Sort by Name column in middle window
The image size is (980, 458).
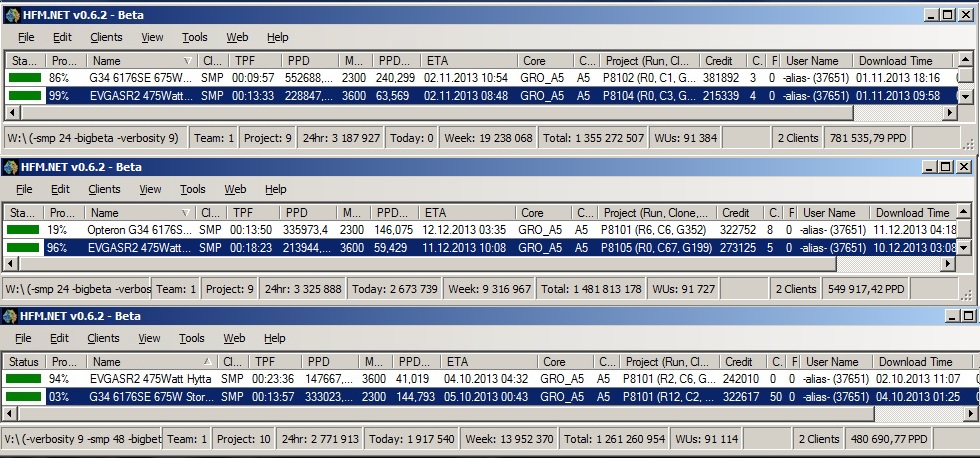point(140,213)
